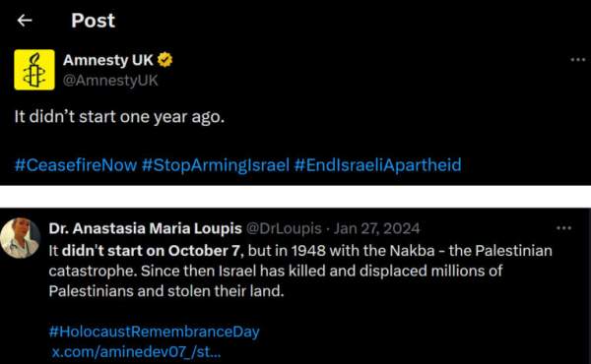This screenshot has width=591, height=364.
Task: Click the gold verified badge
Action: click(164, 60)
